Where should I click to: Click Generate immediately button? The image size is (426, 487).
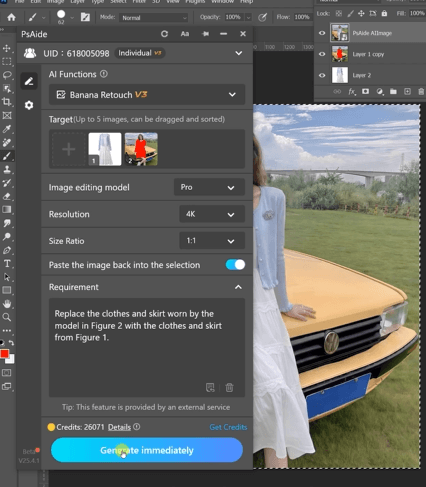coord(147,450)
